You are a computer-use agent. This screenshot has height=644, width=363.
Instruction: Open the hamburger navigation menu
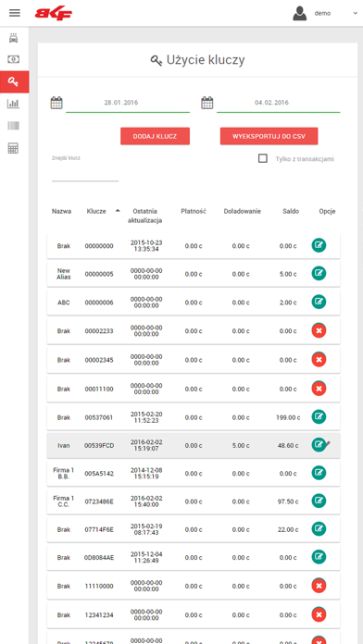pos(15,13)
